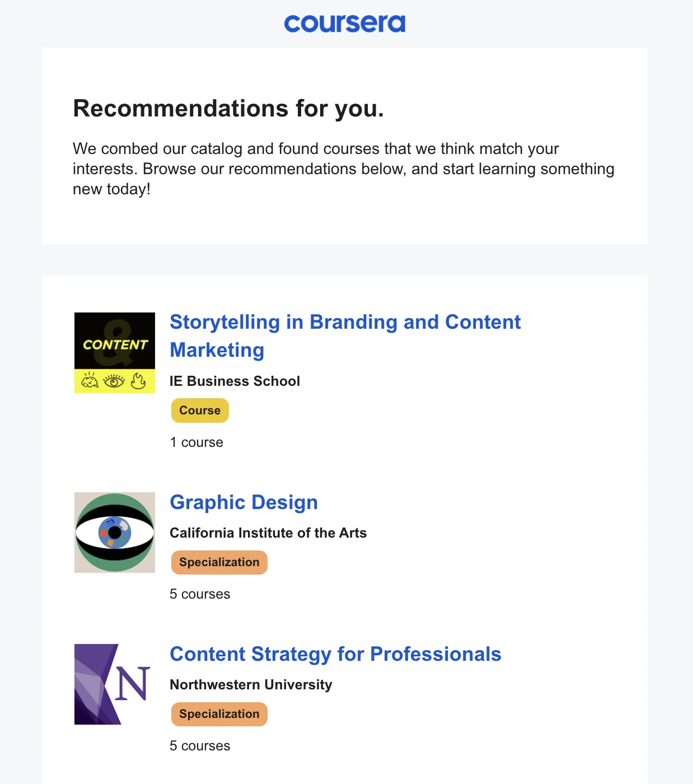
Task: Click the yellow Course badge
Action: click(x=200, y=410)
